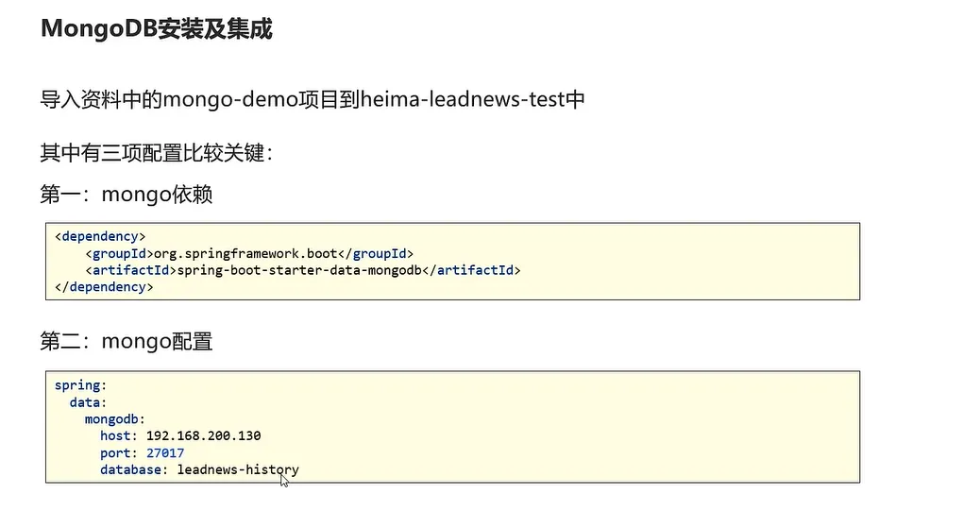This screenshot has width=980, height=528.
Task: Click the leadnews-history database name
Action: click(x=238, y=469)
